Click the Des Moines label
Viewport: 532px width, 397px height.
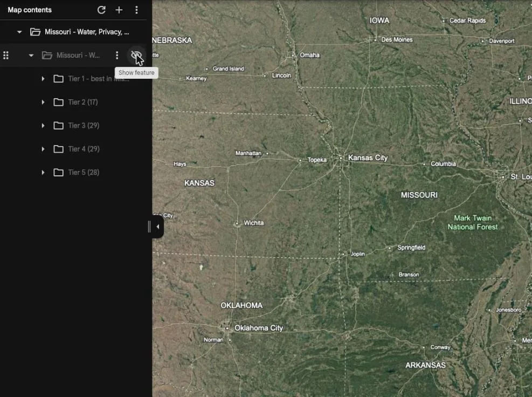397,40
